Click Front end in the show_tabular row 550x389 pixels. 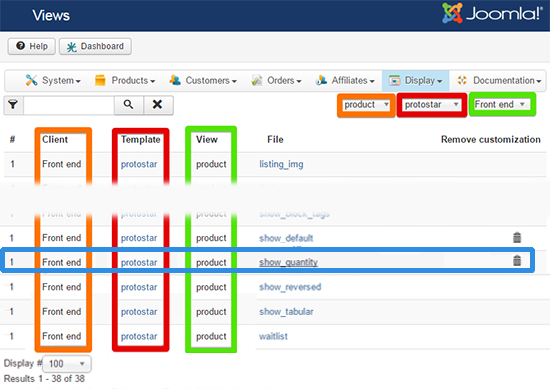click(x=62, y=311)
